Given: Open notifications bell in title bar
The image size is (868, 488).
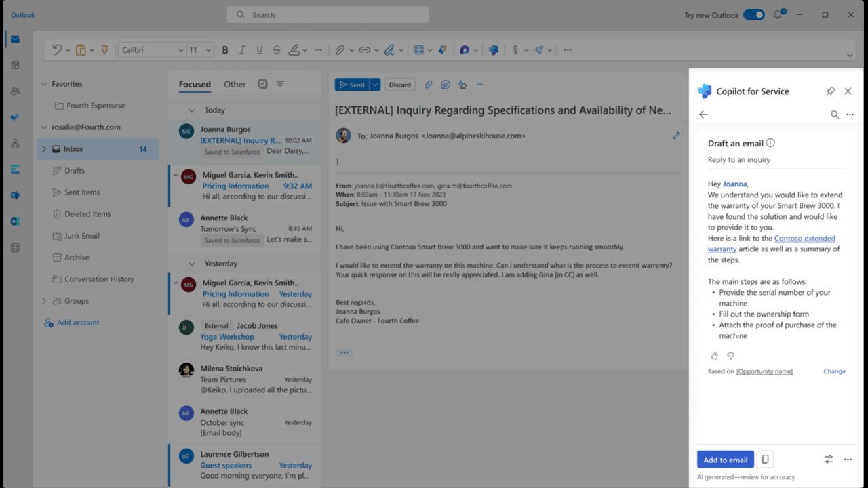Looking at the screenshot, I should [778, 14].
